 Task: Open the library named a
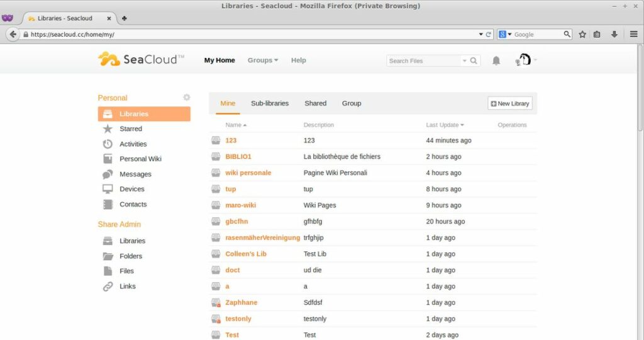point(227,286)
